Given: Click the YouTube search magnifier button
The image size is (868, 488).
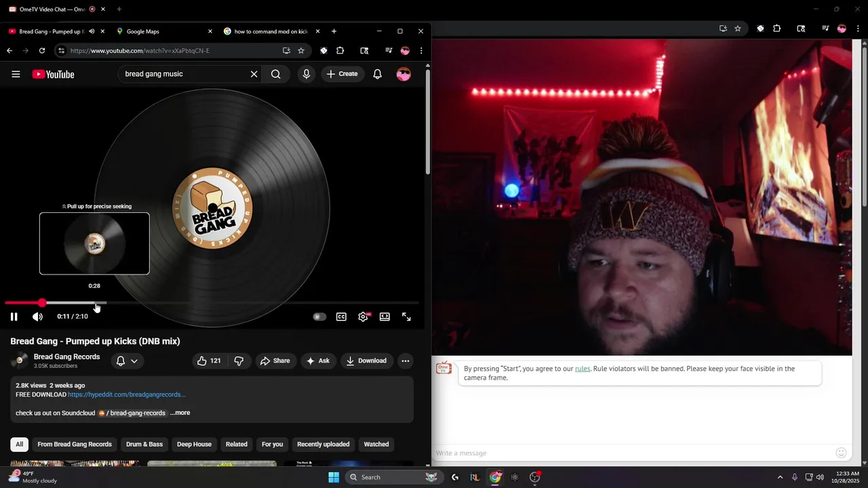Looking at the screenshot, I should (276, 75).
